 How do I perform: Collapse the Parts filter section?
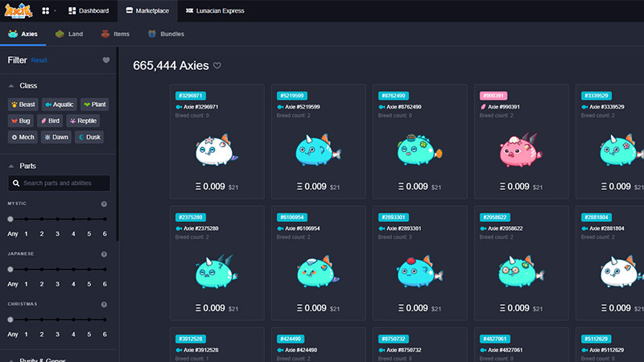tap(11, 167)
